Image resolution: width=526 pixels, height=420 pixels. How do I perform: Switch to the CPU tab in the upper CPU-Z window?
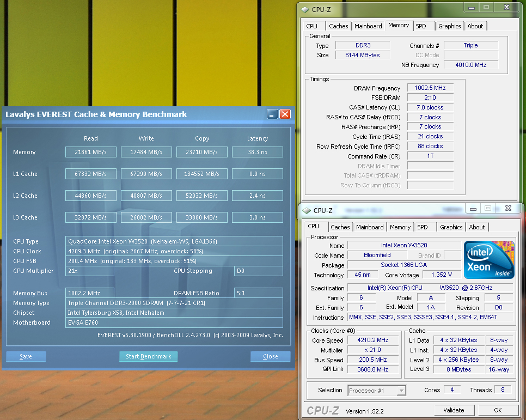click(311, 26)
